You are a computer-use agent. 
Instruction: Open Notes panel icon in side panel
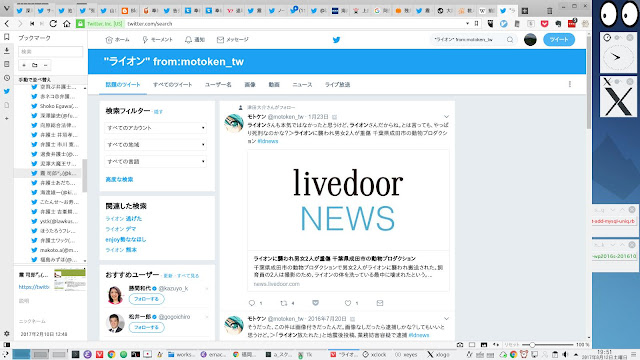[x=7, y=64]
